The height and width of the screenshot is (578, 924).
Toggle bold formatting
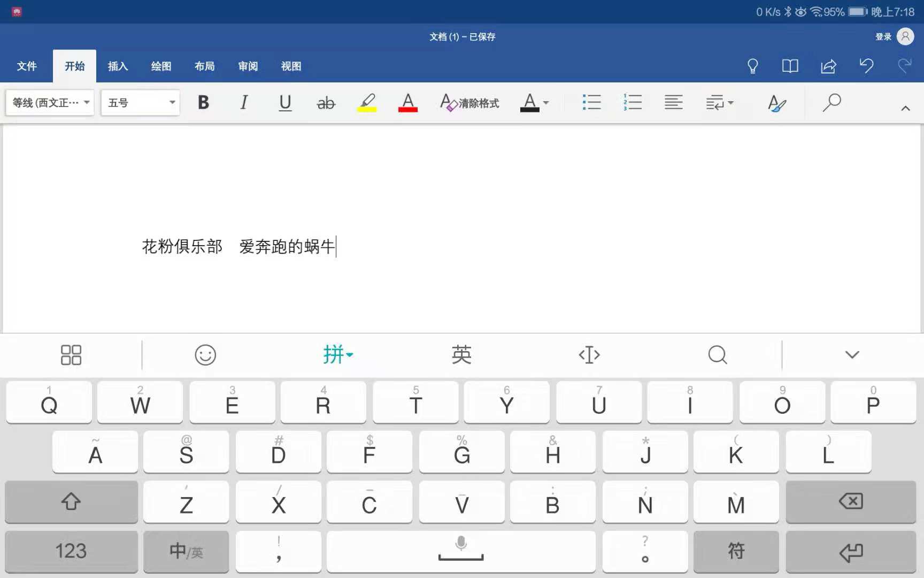[x=203, y=102]
